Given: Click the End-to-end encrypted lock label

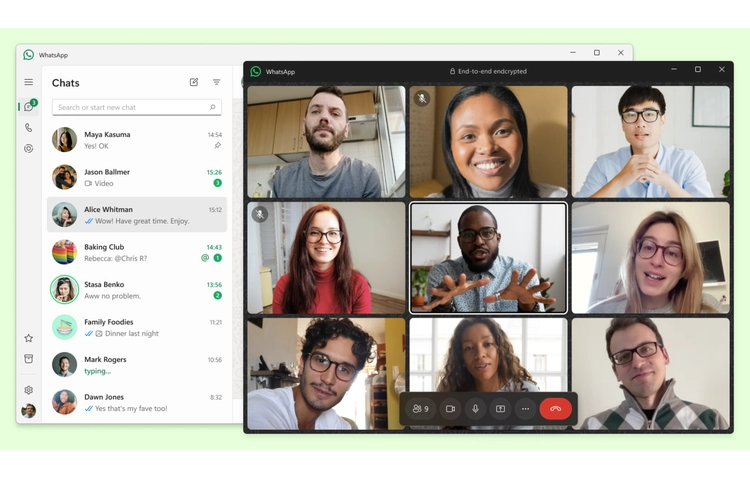Looking at the screenshot, I should coord(488,71).
